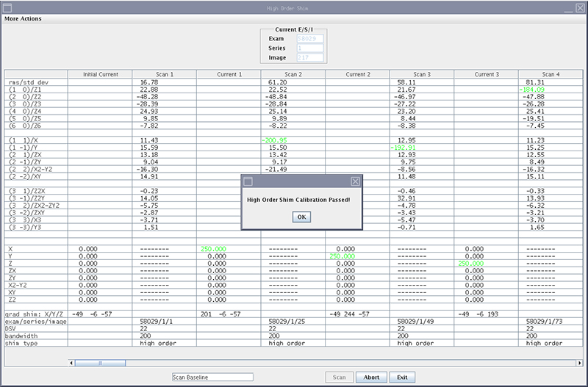Click the Series number field

click(x=309, y=48)
